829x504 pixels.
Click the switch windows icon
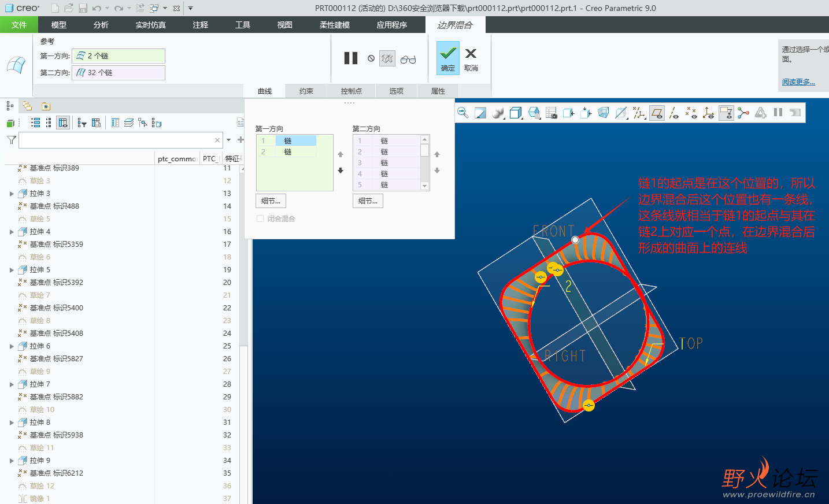click(x=154, y=8)
